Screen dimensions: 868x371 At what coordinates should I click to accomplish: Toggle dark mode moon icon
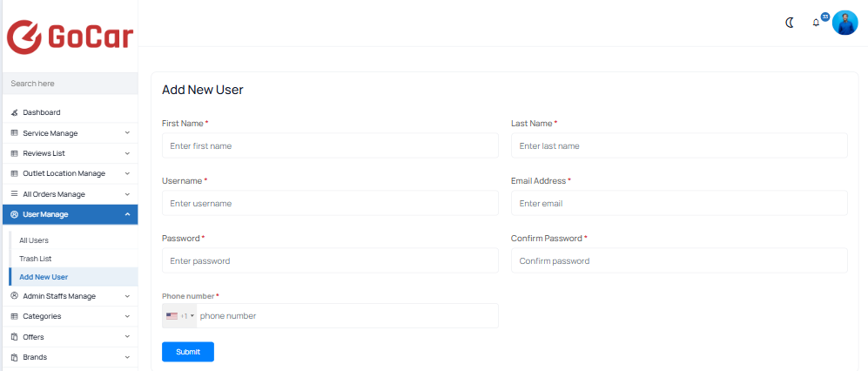coord(790,23)
